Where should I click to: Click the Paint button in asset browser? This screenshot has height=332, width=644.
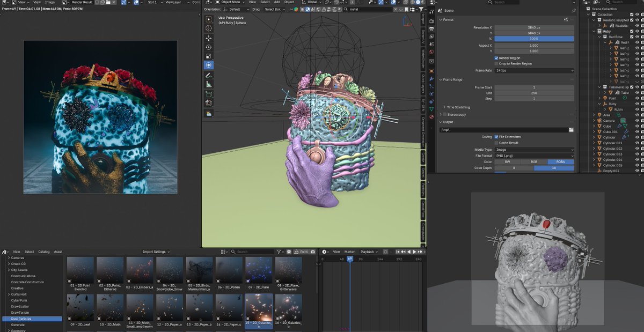(302, 252)
